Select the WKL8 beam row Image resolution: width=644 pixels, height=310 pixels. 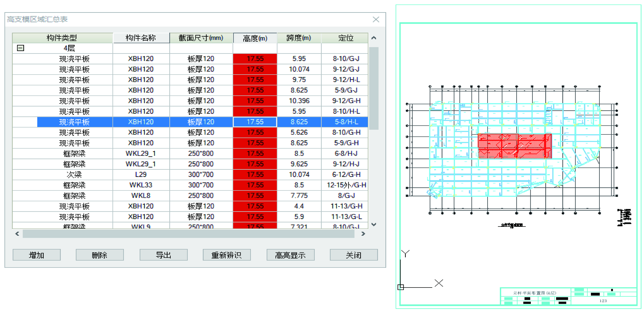[190, 196]
